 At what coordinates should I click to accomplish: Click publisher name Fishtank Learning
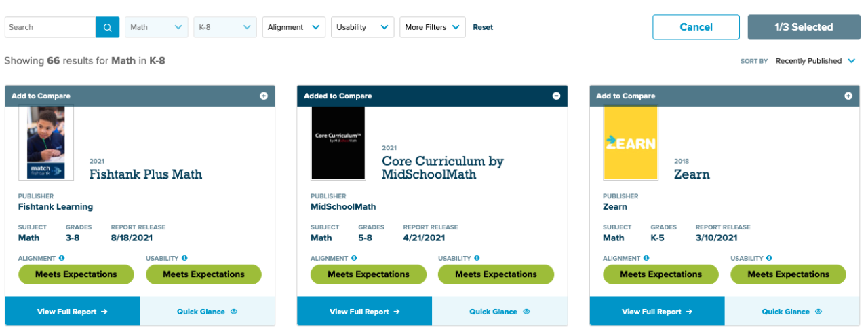56,206
